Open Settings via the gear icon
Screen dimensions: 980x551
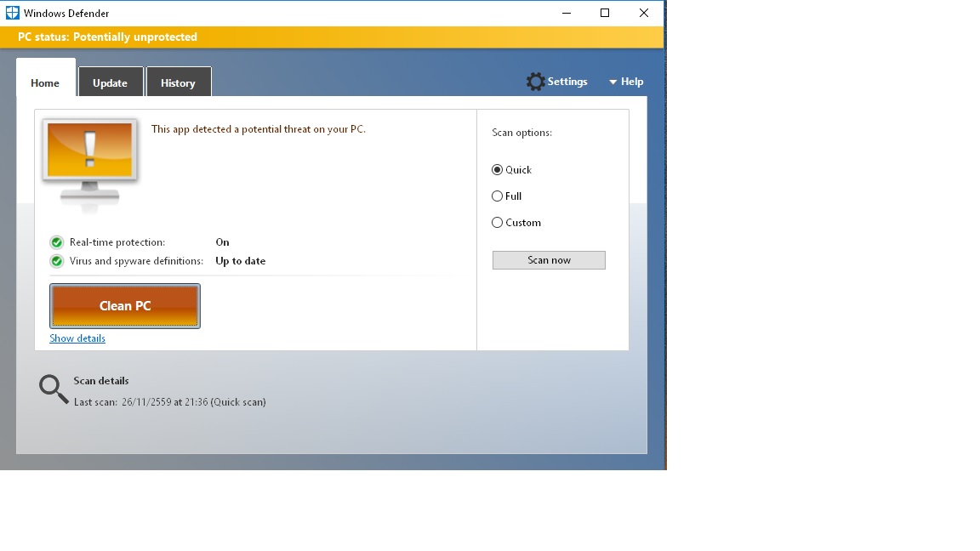535,82
